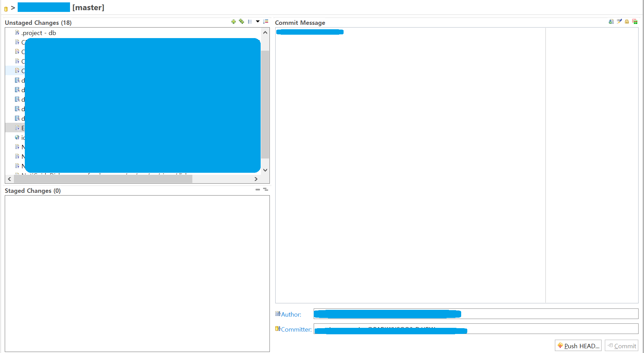Toggle amend previous commit icon
Screen dimensions: 644x353
[611, 22]
